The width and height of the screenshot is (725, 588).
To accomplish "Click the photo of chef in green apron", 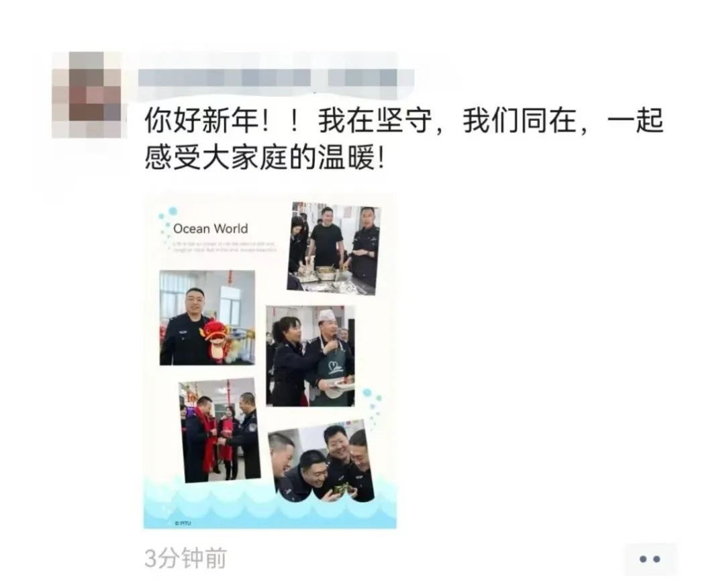I will (x=310, y=356).
